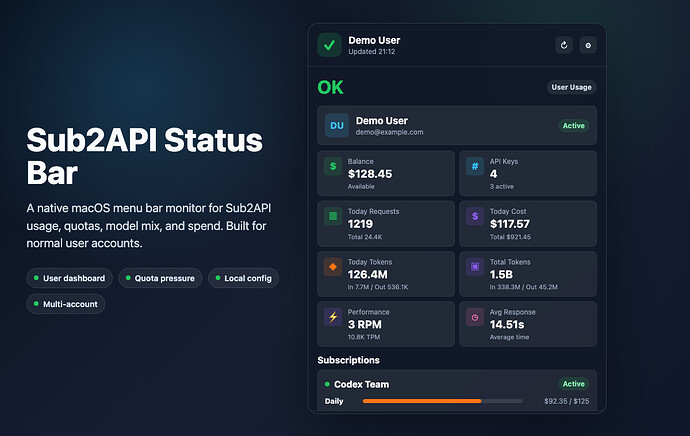Click the Active badge beside demo@example.com
The height and width of the screenshot is (436, 690).
(573, 126)
